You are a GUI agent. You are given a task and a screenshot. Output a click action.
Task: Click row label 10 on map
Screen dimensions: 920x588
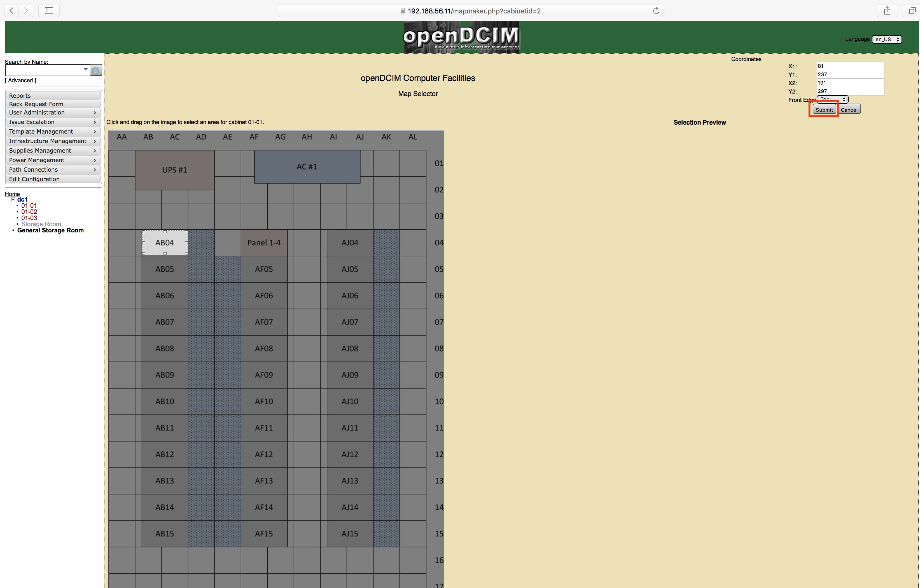[x=439, y=402]
